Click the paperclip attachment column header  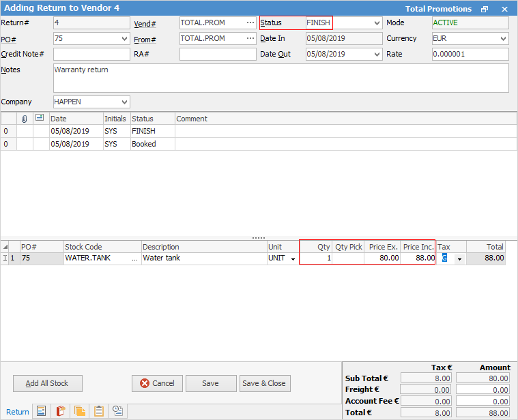pos(25,119)
